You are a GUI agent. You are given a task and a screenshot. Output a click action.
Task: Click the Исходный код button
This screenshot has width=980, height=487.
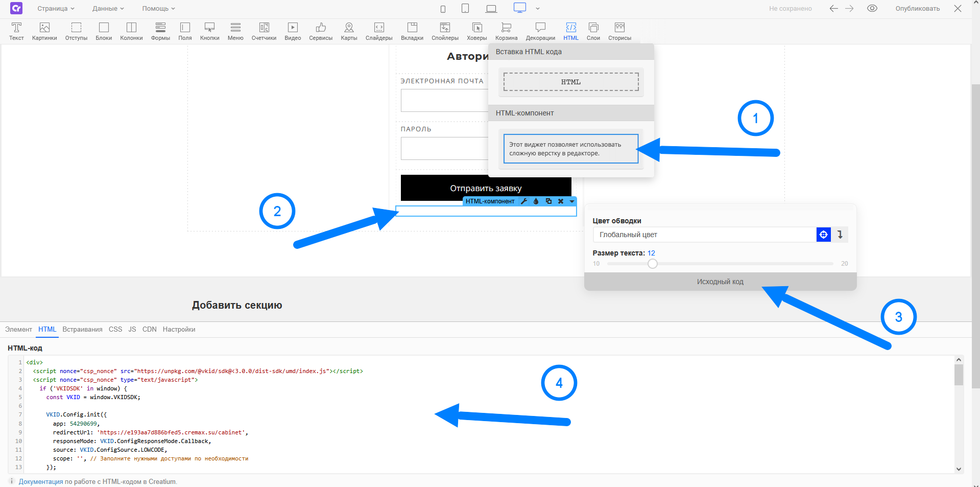pos(720,282)
